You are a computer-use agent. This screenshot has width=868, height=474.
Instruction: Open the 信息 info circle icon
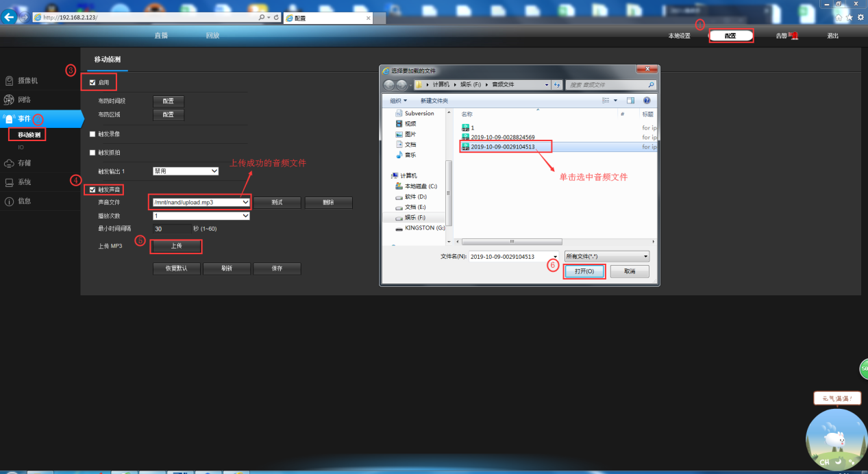coord(10,201)
